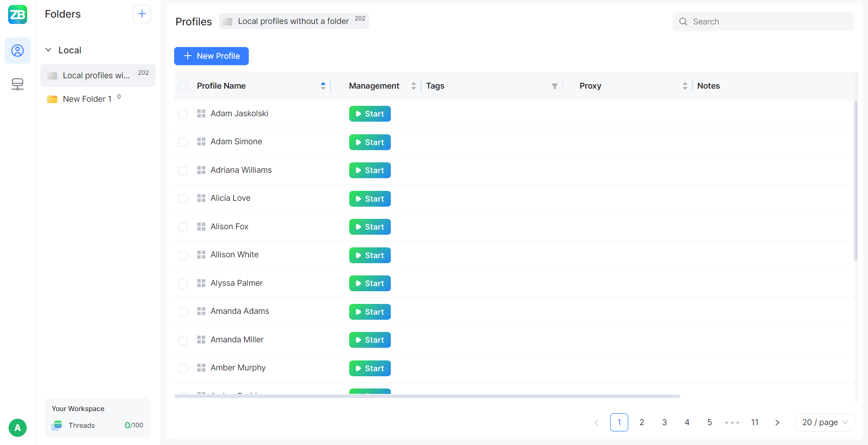The image size is (868, 445).
Task: Open the Profiles section in sidebar
Action: pos(18,51)
